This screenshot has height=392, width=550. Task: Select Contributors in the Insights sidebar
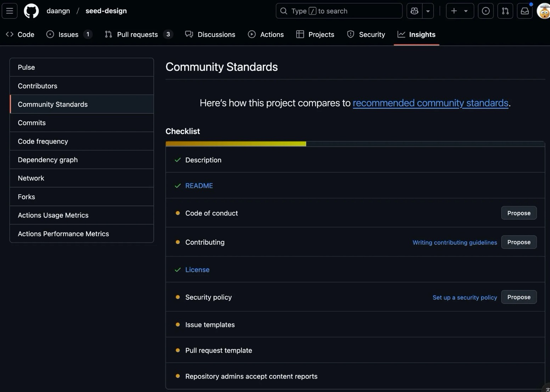coord(38,86)
